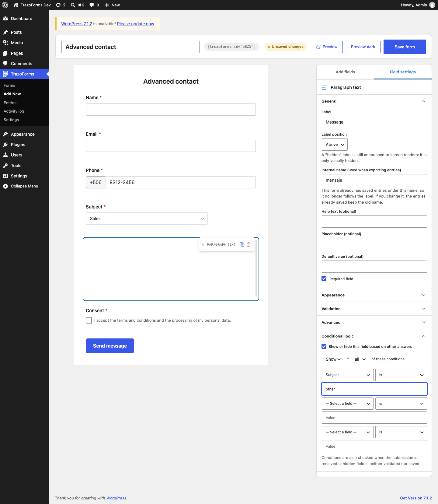
Task: Click the condition value field containing other
Action: (x=374, y=389)
